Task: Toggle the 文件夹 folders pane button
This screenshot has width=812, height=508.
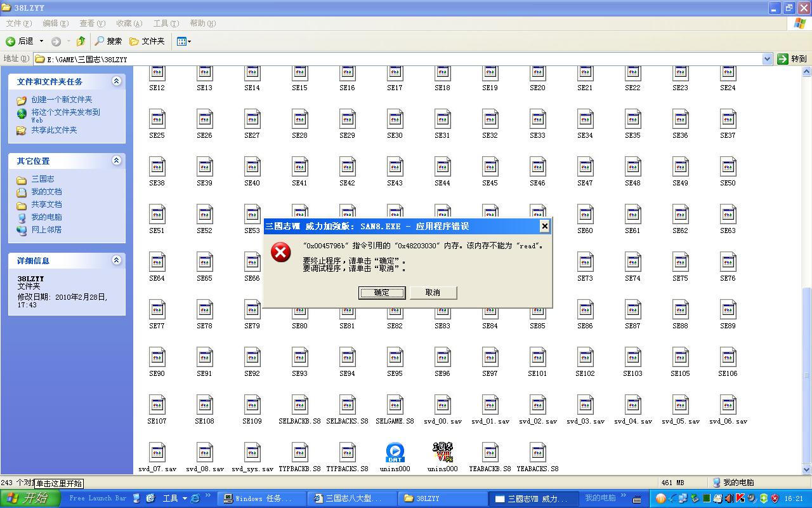Action: point(147,41)
